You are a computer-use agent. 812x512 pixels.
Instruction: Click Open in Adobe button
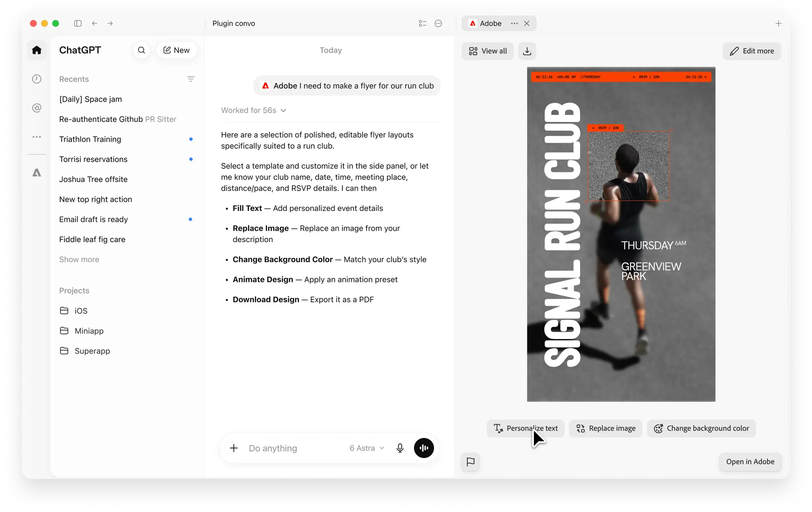(750, 462)
